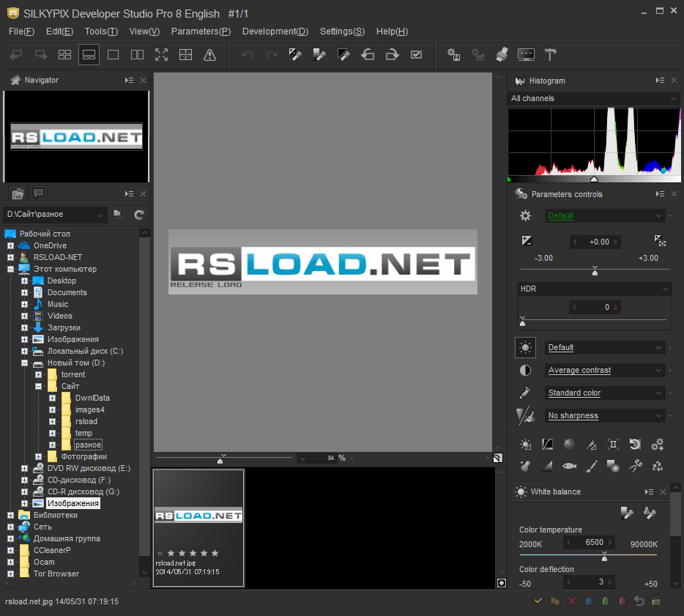Open the Average contrast dropdown
Image resolution: width=684 pixels, height=616 pixels.
click(605, 371)
